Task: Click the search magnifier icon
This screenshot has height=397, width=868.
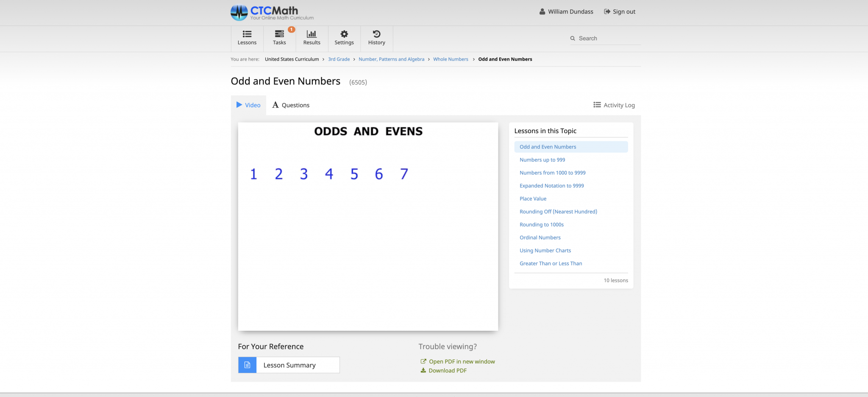Action: [x=573, y=38]
